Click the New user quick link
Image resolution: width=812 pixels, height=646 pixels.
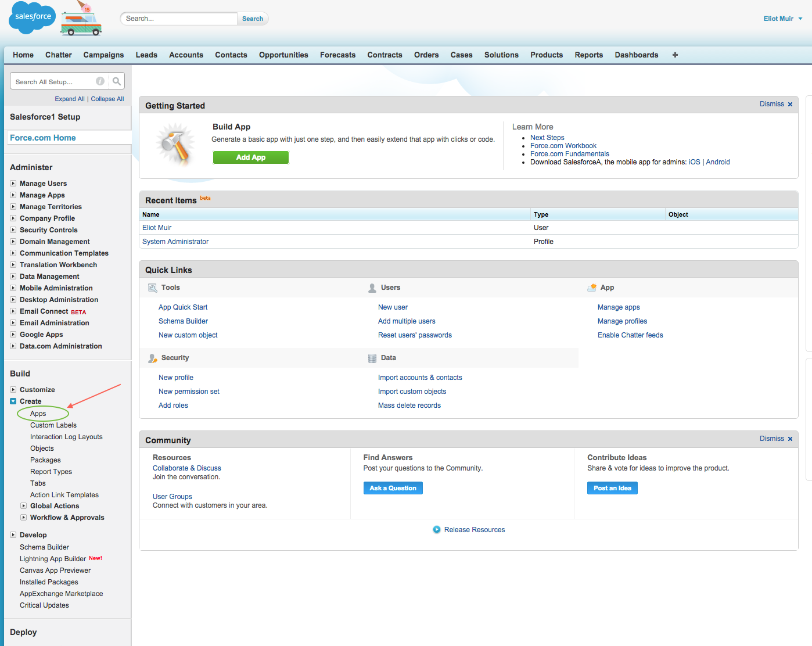point(393,307)
